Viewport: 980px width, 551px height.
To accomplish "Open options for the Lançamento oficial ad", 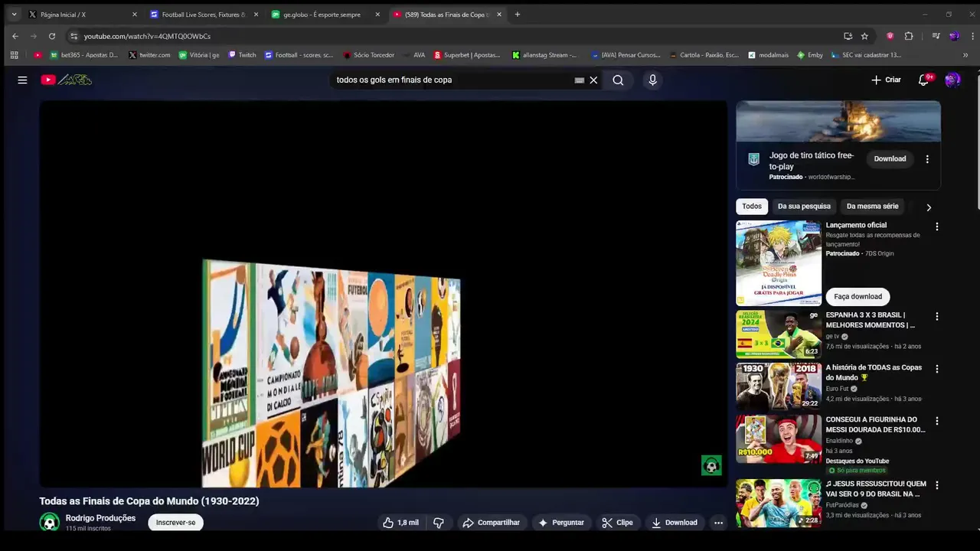I will [936, 227].
